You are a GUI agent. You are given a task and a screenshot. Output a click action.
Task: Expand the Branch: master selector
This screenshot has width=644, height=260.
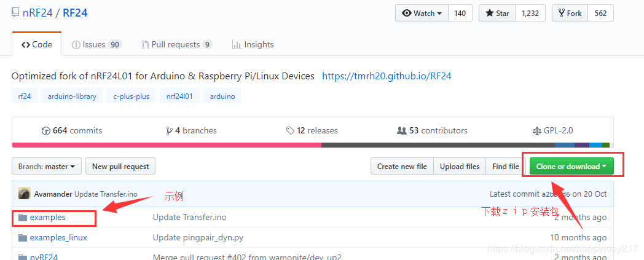[47, 167]
